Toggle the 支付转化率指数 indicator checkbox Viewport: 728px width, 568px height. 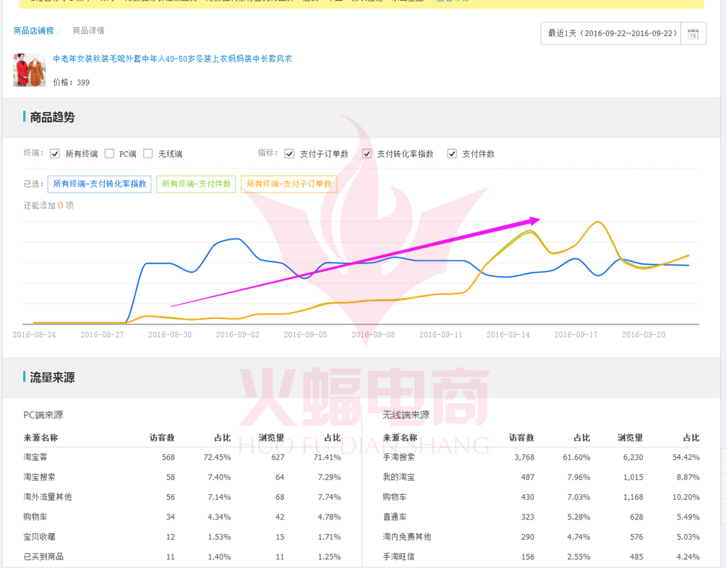coord(367,154)
